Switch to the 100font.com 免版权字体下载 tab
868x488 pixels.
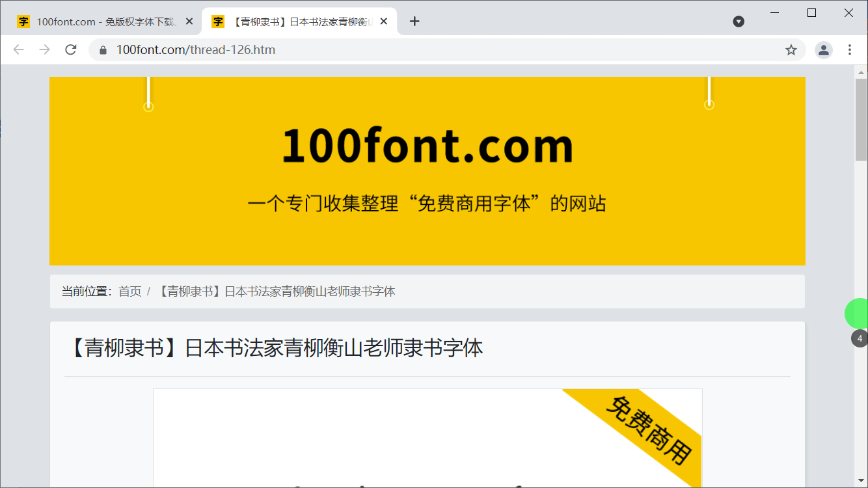[104, 21]
